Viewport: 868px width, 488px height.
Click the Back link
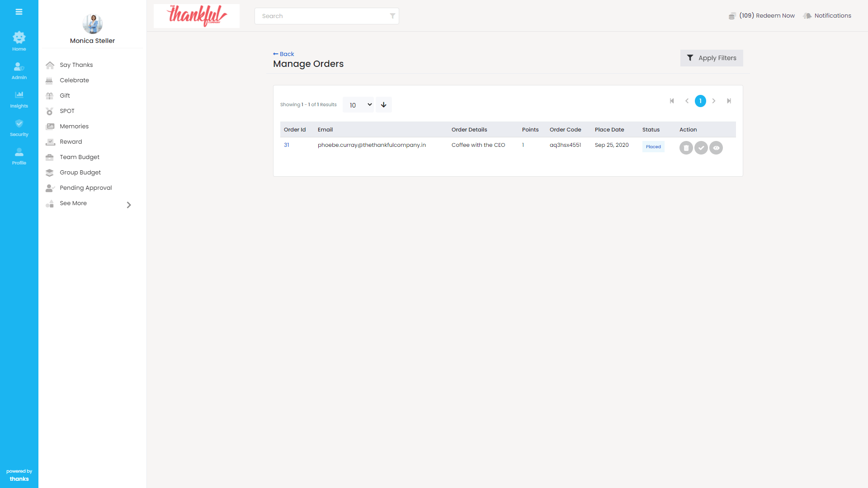(284, 54)
